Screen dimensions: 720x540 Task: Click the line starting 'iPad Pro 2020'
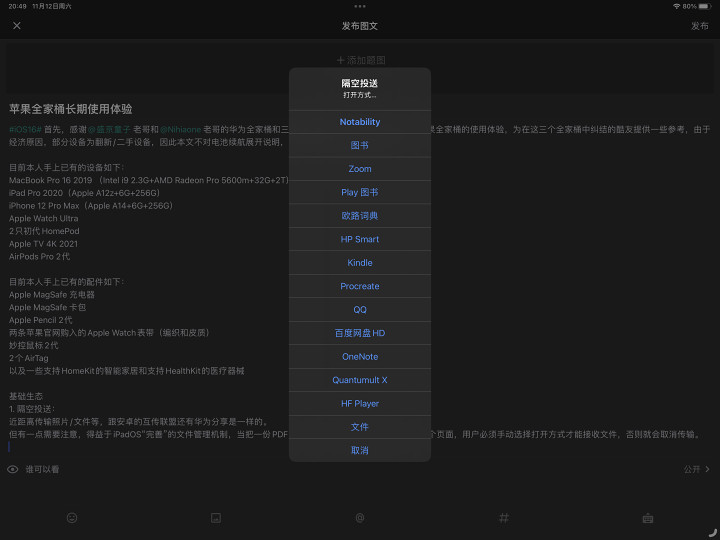tap(84, 193)
